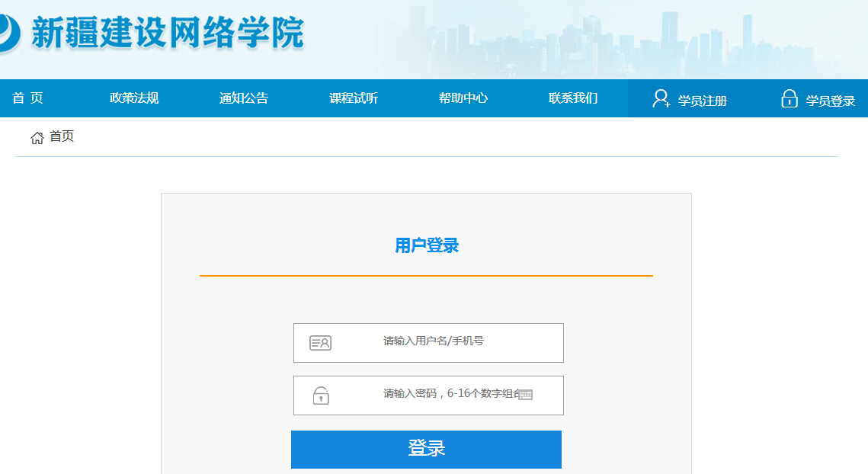Select the 课程试听 navigation item
Screen dimensions: 868x474
coord(354,98)
